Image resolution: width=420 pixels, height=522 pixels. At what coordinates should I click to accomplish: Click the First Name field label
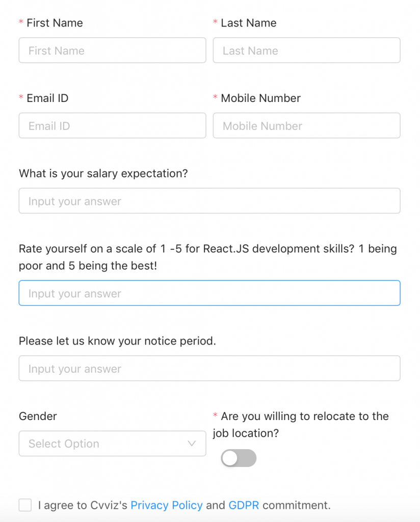coord(55,23)
